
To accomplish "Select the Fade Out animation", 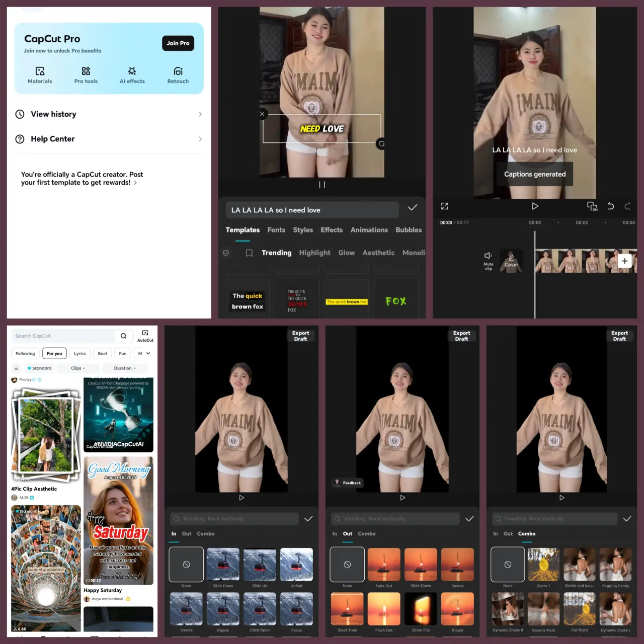I will coord(384,568).
